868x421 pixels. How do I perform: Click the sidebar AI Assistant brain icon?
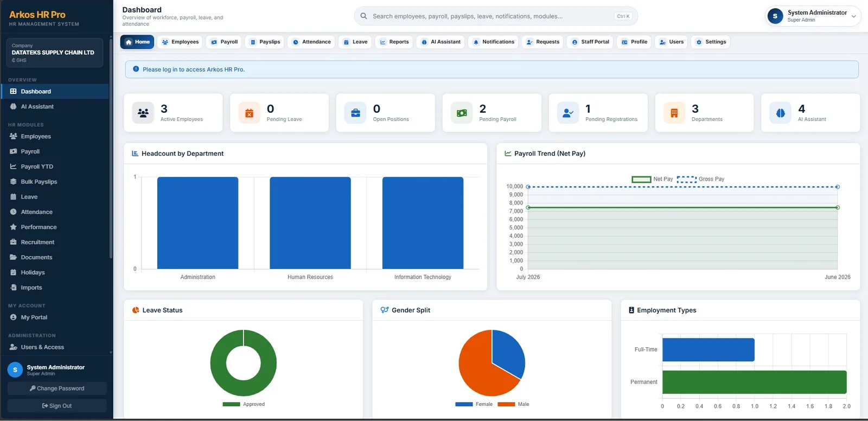(13, 106)
